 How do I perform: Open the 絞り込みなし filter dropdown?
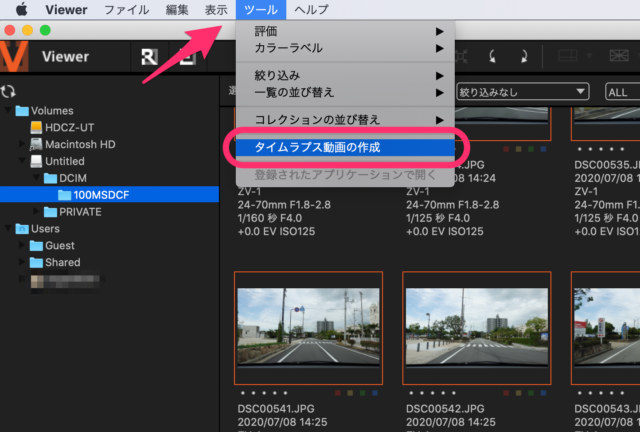coord(522,92)
